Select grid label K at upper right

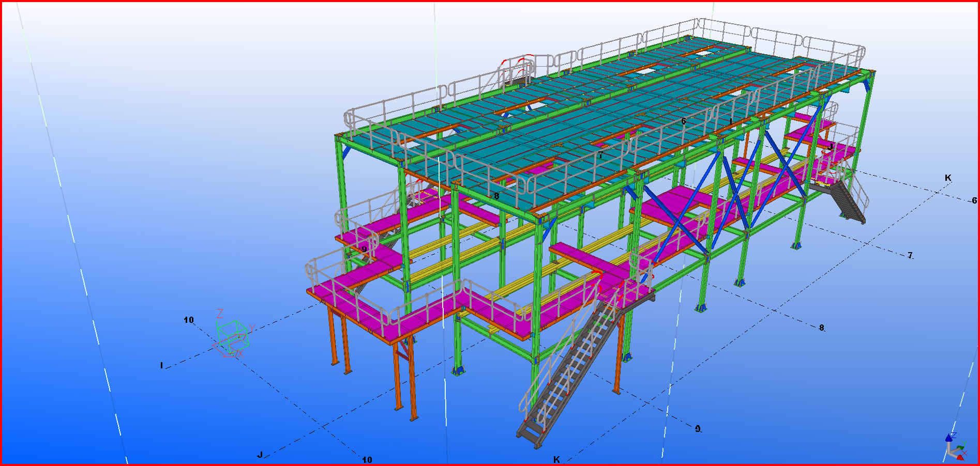click(948, 178)
